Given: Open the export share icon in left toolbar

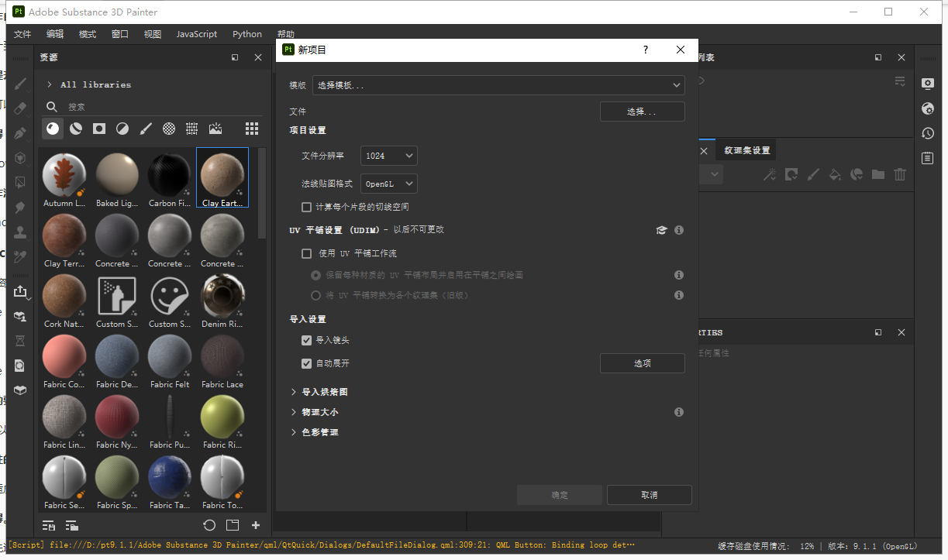Looking at the screenshot, I should coord(20,291).
